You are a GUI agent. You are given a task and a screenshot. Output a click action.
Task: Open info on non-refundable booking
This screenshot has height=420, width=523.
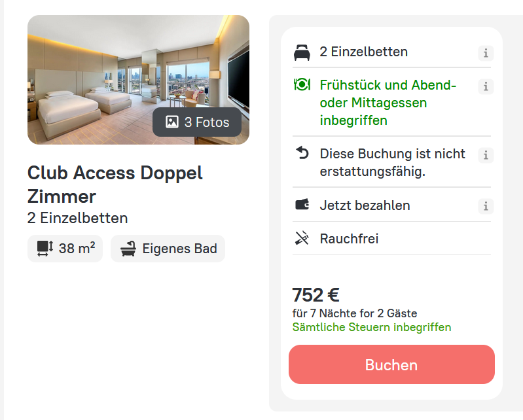coord(486,155)
